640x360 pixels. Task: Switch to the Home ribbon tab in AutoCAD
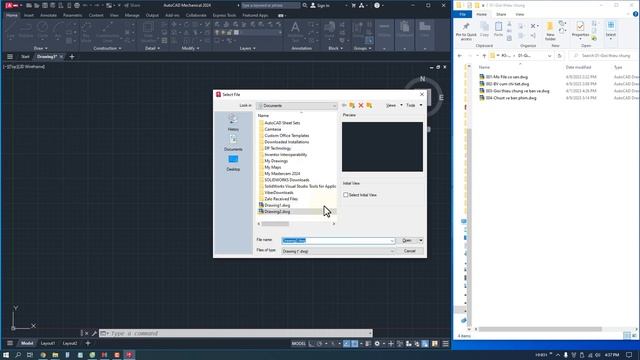click(x=12, y=15)
